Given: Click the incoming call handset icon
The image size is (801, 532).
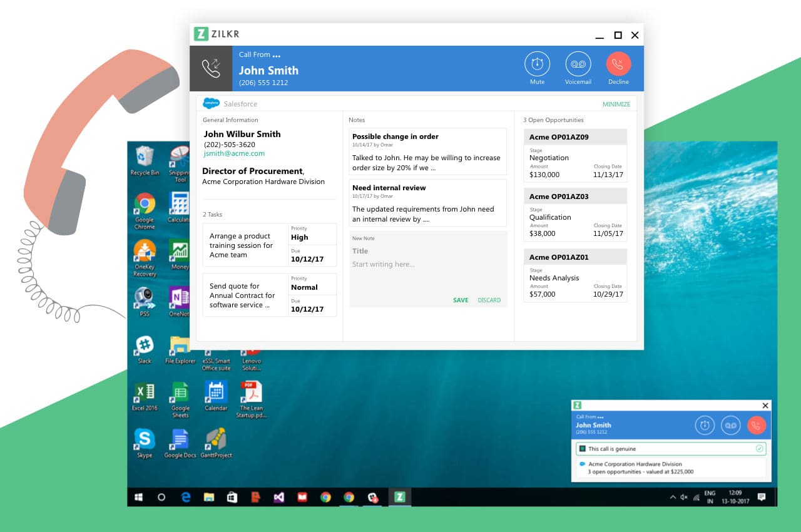Looking at the screenshot, I should coord(211,69).
